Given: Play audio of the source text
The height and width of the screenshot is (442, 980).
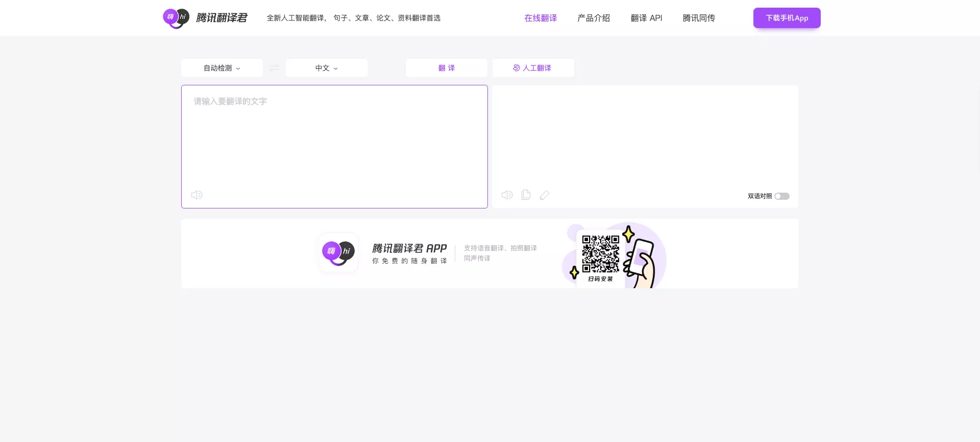Looking at the screenshot, I should [x=197, y=195].
